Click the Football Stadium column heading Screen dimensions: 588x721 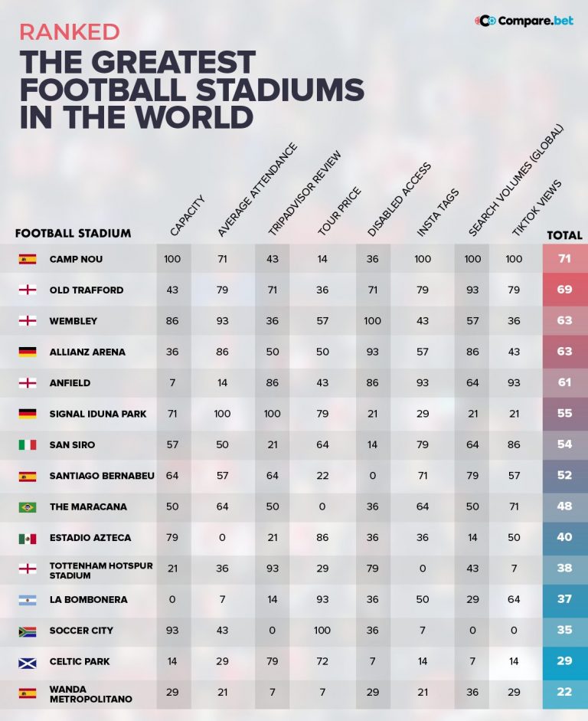(x=73, y=234)
